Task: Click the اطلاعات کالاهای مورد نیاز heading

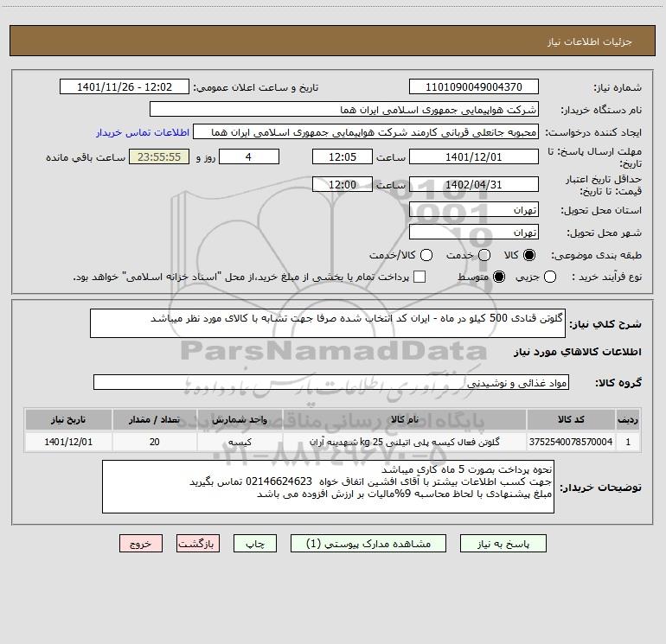Action: click(578, 352)
